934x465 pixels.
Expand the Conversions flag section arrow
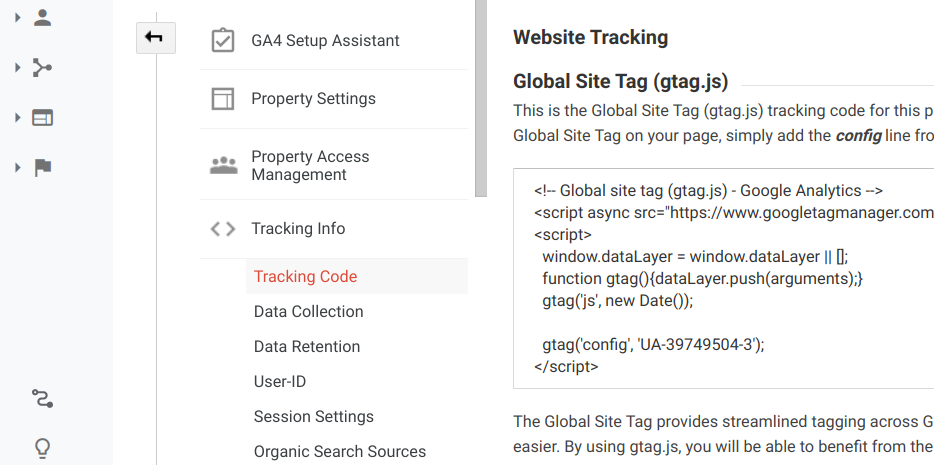[17, 168]
